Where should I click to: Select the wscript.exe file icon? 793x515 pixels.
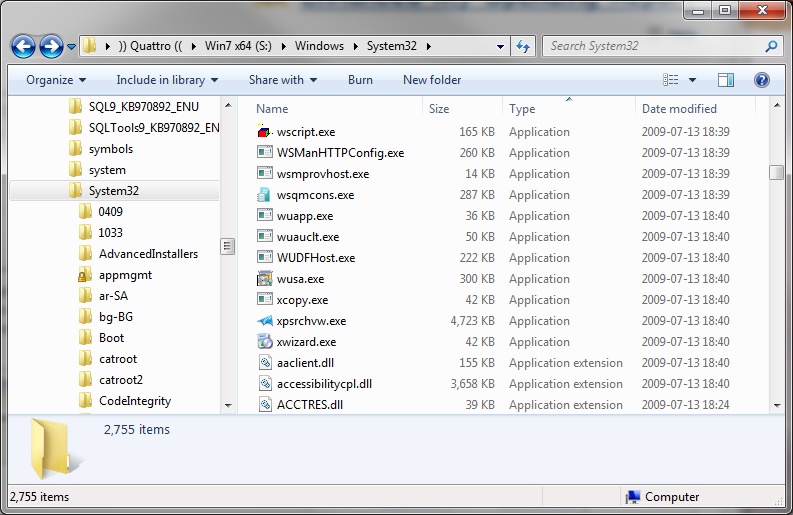[x=265, y=132]
